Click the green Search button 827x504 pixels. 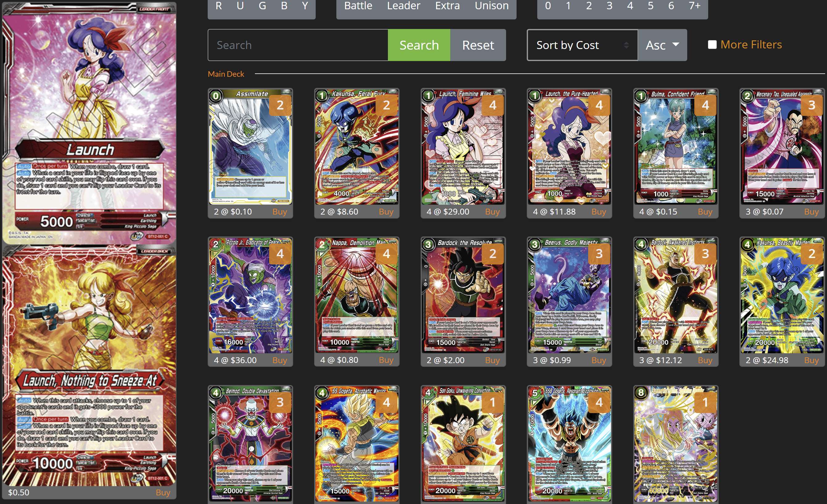pos(419,45)
